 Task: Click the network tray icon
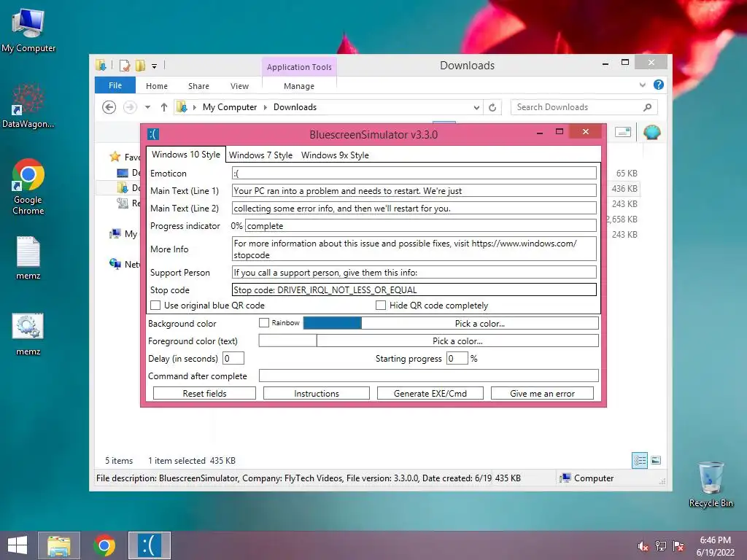[x=661, y=546]
